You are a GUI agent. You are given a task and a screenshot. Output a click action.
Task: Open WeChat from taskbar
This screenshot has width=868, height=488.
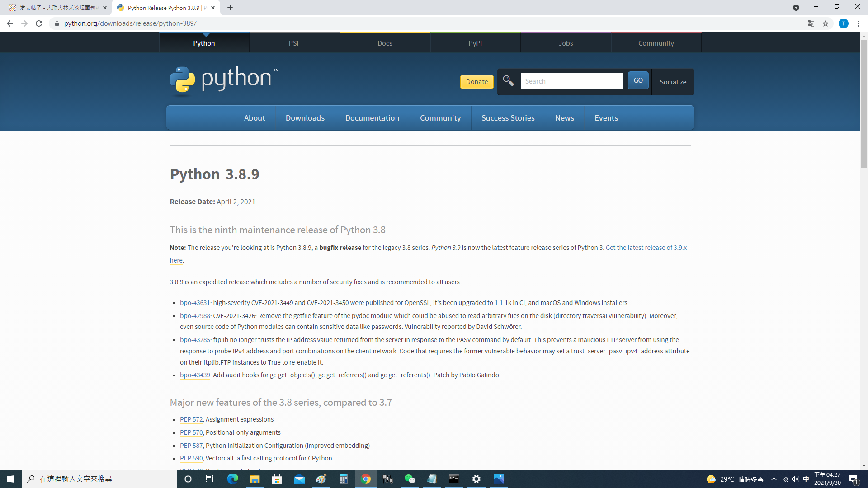pos(410,479)
